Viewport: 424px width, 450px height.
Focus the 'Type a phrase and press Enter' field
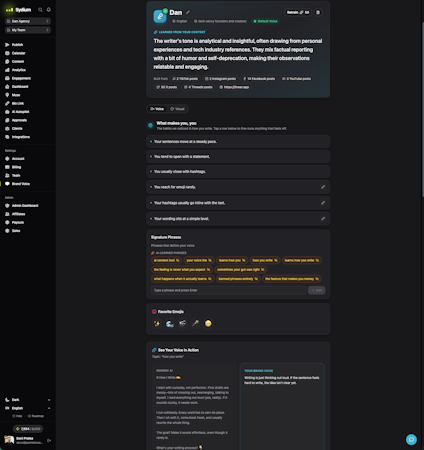tap(229, 290)
